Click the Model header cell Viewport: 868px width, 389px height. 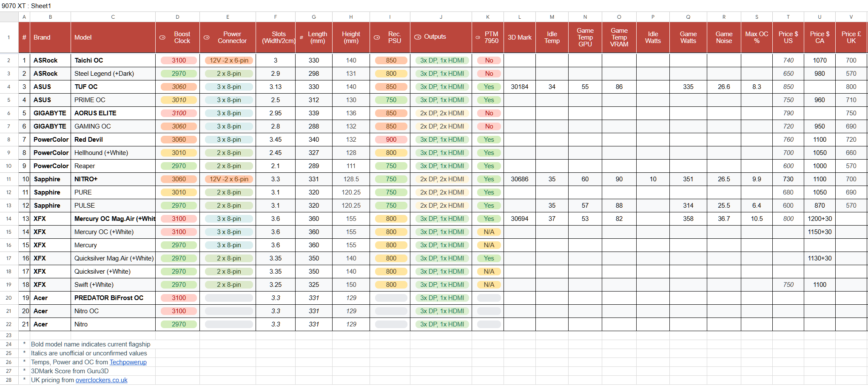pyautogui.click(x=113, y=37)
